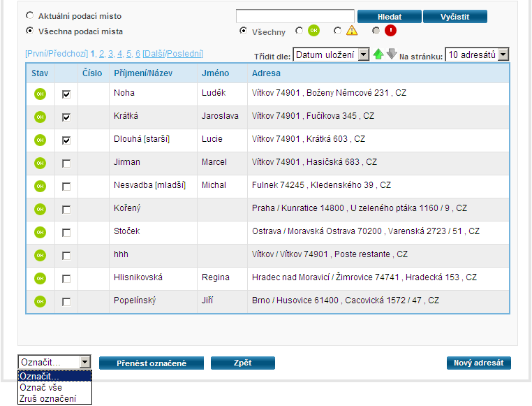Click green ascending sort arrow
532x406 pixels.
pyautogui.click(x=378, y=55)
